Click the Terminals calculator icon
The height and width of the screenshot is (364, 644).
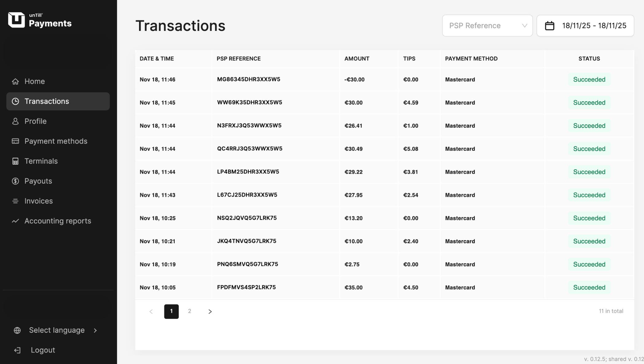click(x=15, y=161)
